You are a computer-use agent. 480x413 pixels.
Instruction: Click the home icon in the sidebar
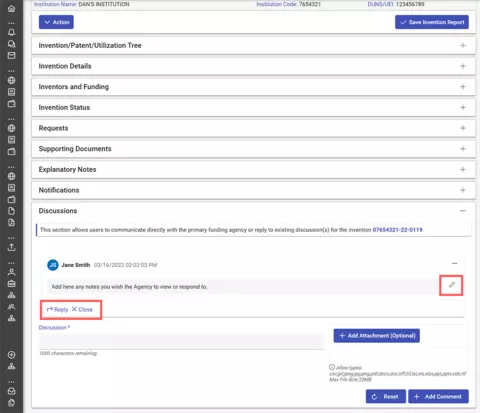(11, 8)
